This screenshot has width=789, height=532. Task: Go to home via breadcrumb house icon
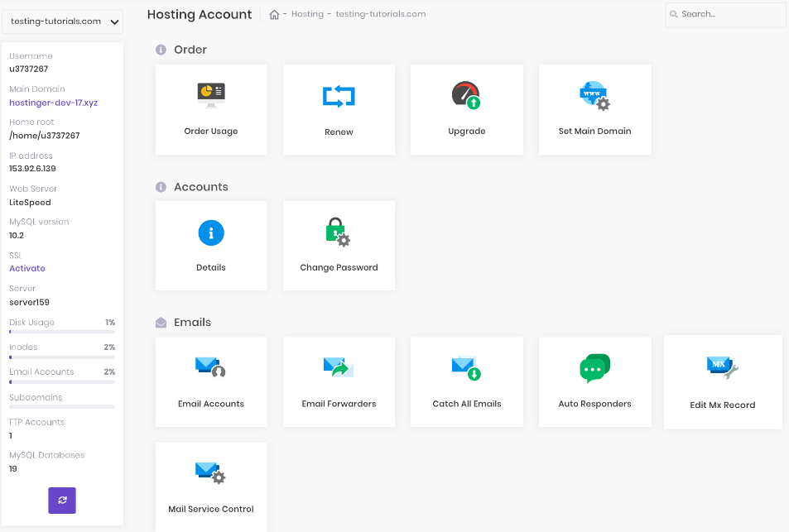274,15
